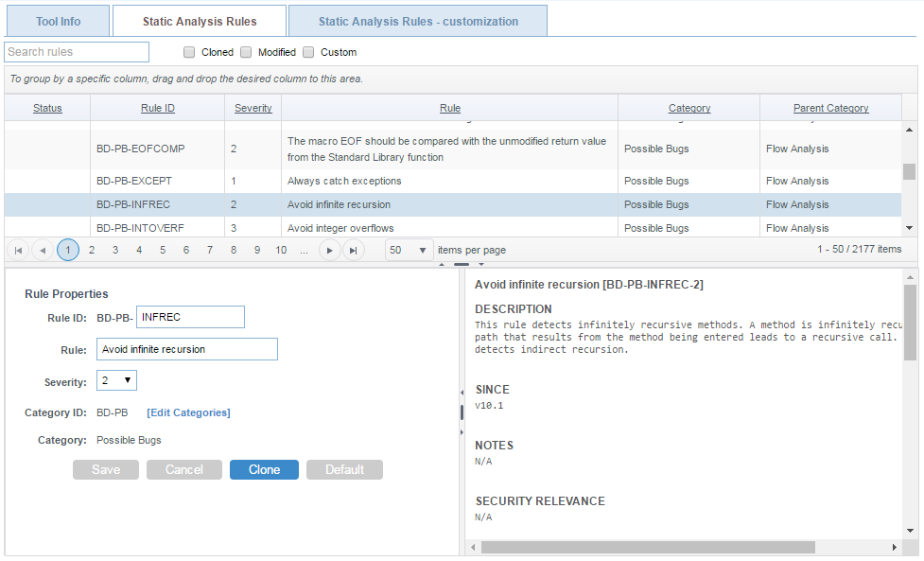The image size is (924, 561).
Task: Click the Clone button
Action: (x=264, y=469)
